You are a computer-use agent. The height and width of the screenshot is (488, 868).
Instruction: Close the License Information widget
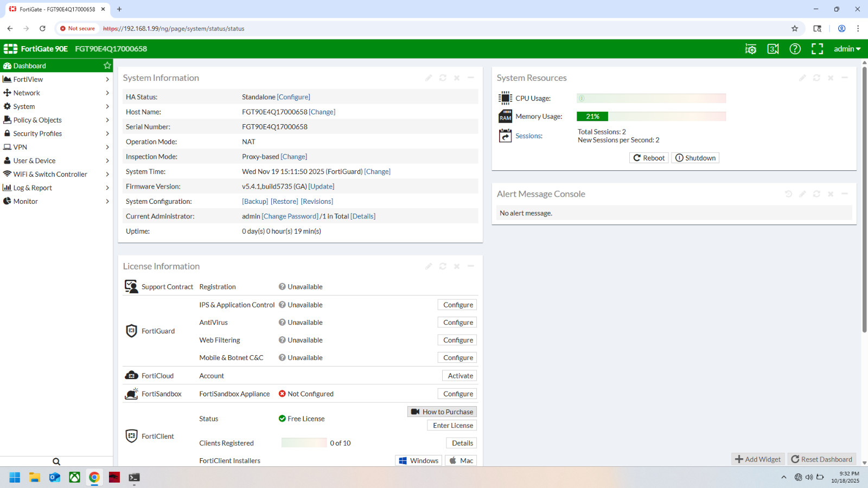tap(457, 266)
